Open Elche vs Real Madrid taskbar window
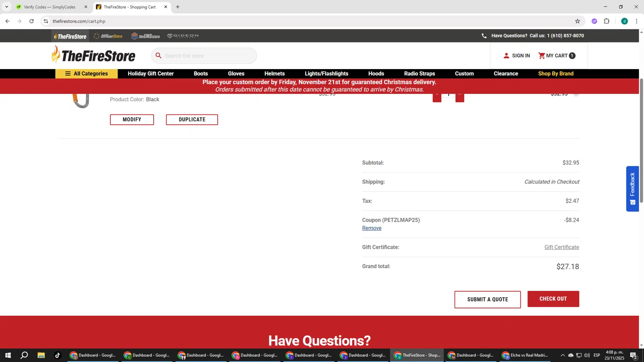644x362 pixels. [x=525, y=355]
